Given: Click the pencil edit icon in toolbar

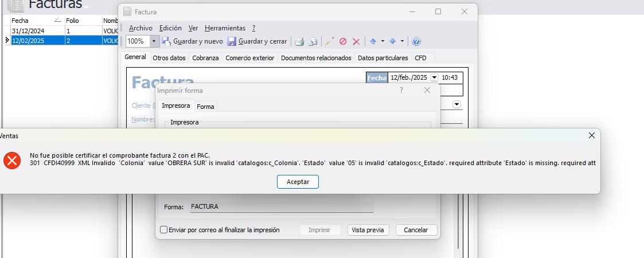Looking at the screenshot, I should click(x=329, y=41).
